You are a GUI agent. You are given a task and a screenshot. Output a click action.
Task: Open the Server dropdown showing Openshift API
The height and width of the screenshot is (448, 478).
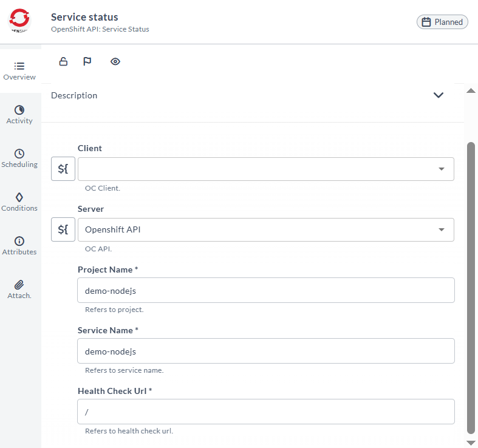266,229
